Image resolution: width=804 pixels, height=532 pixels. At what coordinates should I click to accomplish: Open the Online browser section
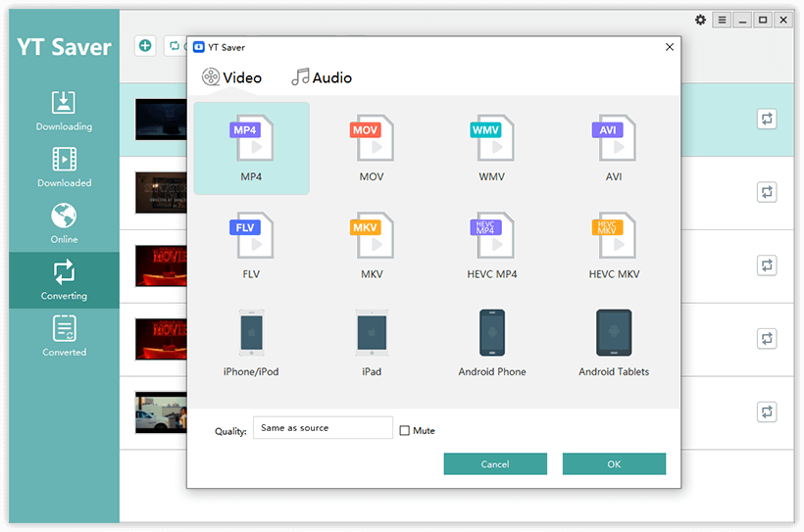[x=64, y=223]
